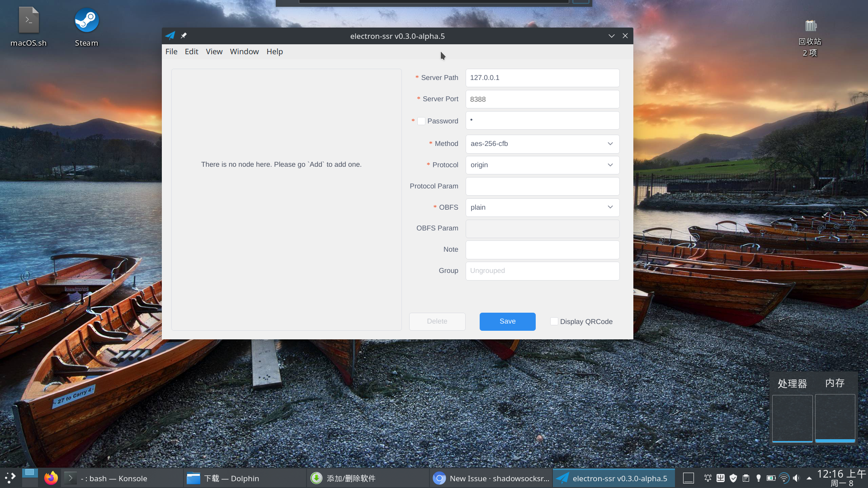This screenshot has height=488, width=868.
Task: Toggle the pin icon in title bar
Action: 184,36
